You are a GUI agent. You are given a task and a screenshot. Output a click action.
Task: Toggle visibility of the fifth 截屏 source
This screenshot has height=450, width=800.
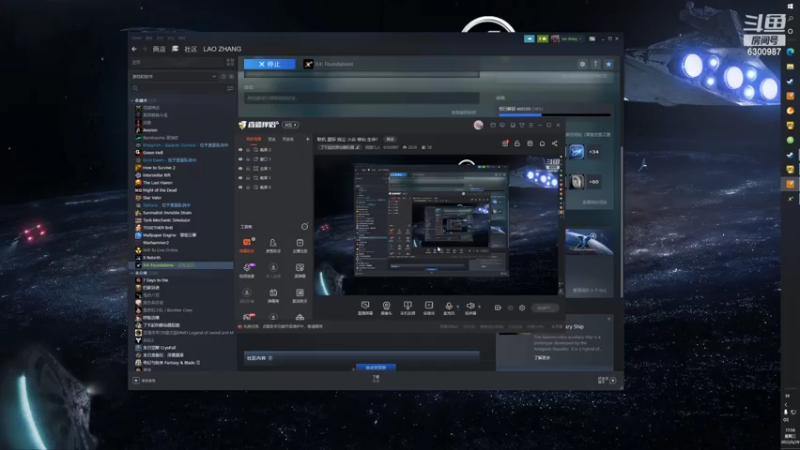click(x=241, y=187)
